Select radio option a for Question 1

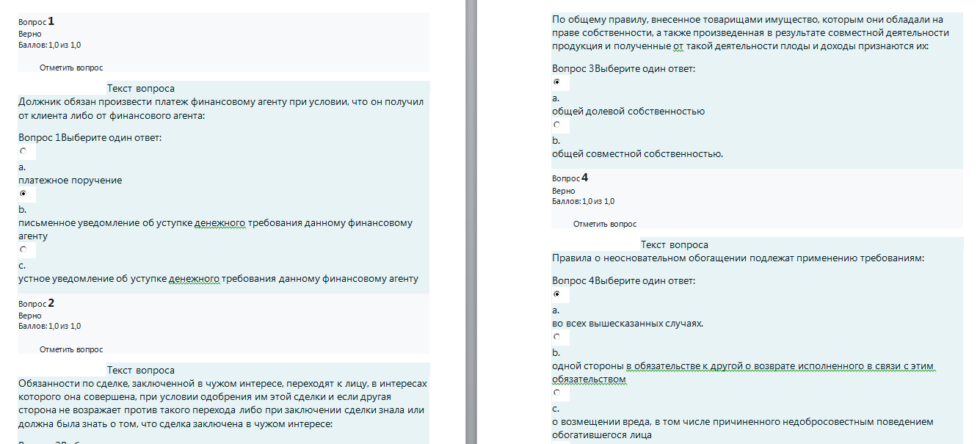click(x=23, y=151)
